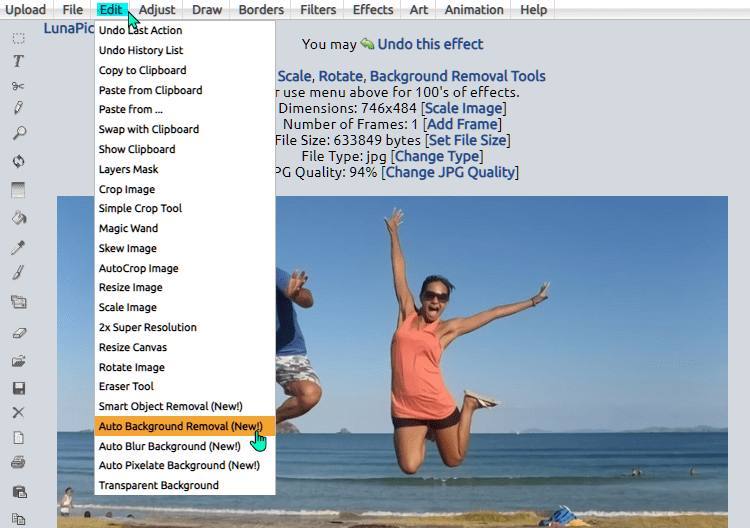The image size is (750, 528).
Task: Open the Adjust menu
Action: point(157,10)
